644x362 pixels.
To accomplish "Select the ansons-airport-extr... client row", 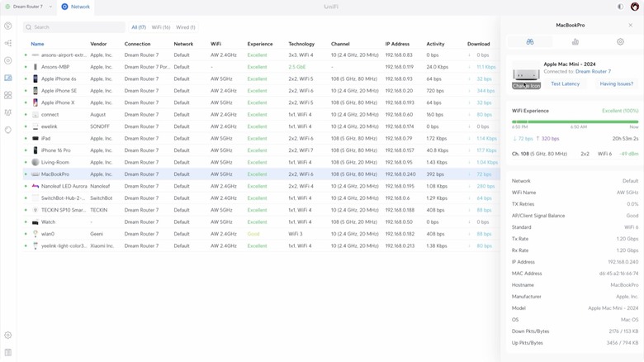I will [261, 55].
